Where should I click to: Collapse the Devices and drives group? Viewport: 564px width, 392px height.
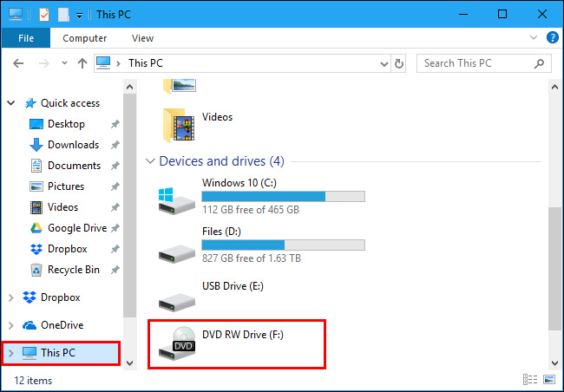click(150, 161)
